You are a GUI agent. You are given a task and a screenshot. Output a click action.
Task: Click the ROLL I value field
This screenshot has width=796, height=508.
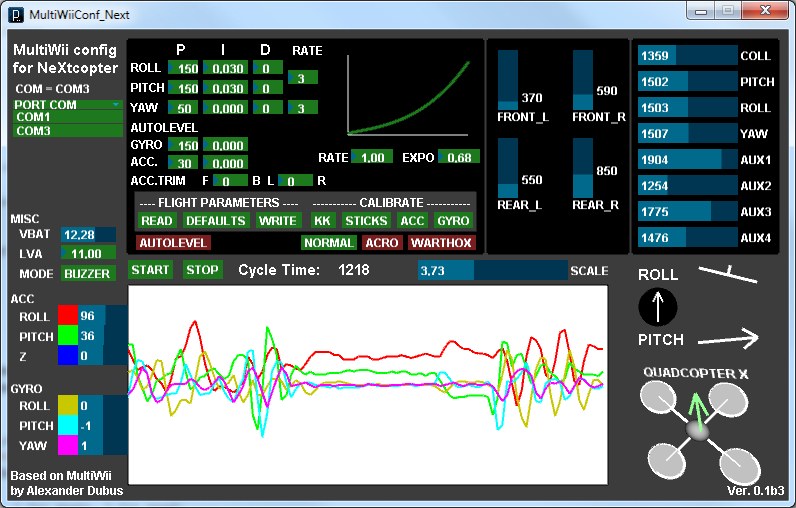pos(225,68)
